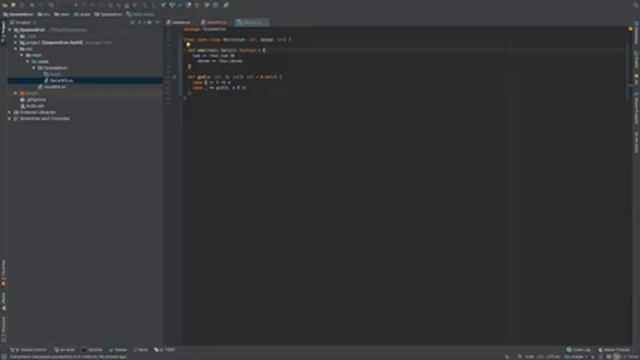Collapse the project root folder arrow

(x=10, y=30)
